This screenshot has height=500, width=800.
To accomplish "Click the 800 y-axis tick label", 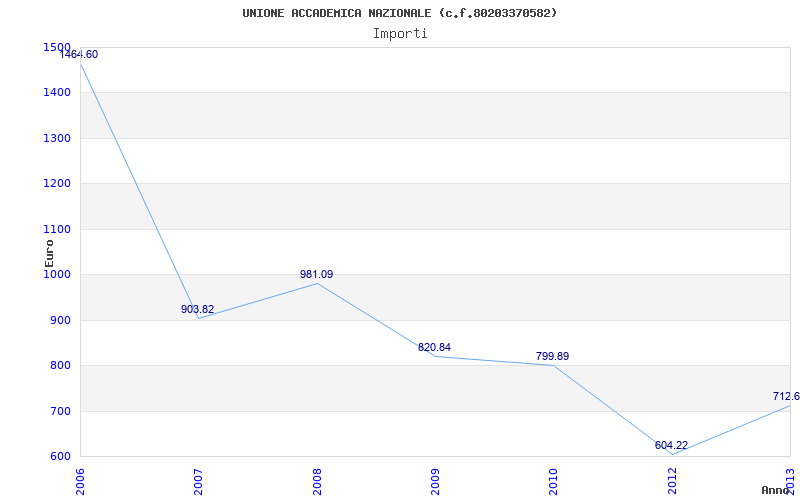I will (61, 366).
